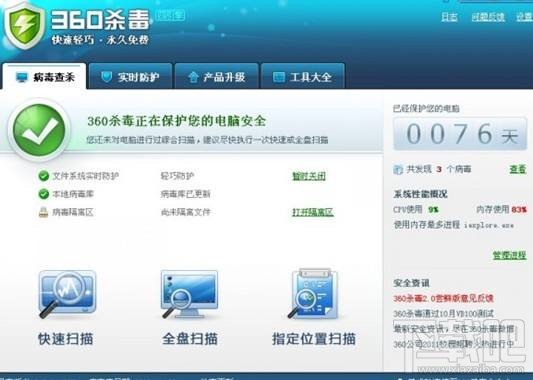Open the 日志 log link
Viewport: 533px width, 380px height.
(449, 17)
